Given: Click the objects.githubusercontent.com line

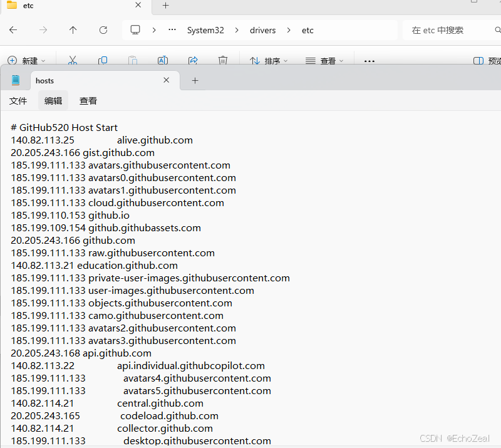Looking at the screenshot, I should [x=121, y=303].
